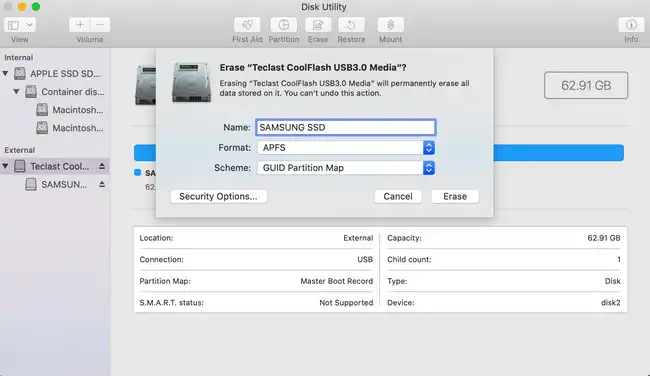The width and height of the screenshot is (650, 376).
Task: Collapse the Container disk disclosure triangle
Action: click(16, 92)
